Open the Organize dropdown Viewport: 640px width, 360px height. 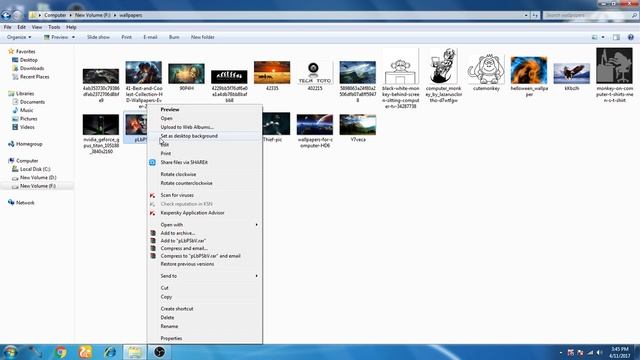click(19, 37)
